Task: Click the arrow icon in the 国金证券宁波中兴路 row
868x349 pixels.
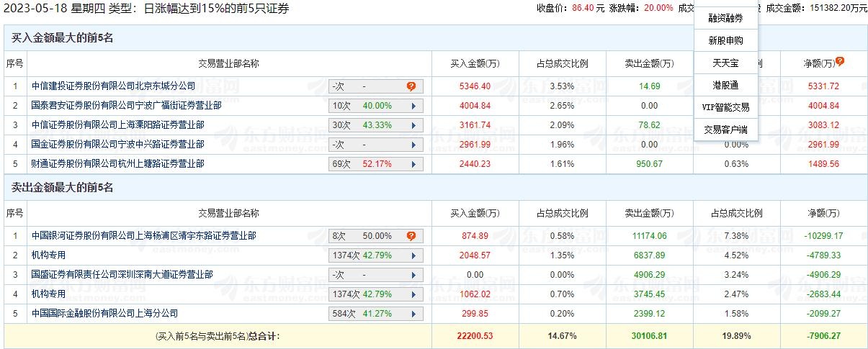Action: (413, 145)
